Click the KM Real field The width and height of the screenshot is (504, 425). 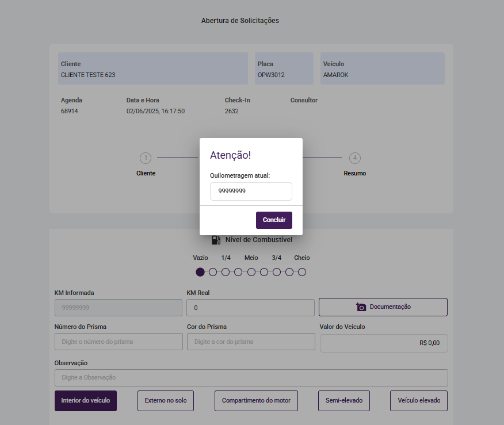250,308
